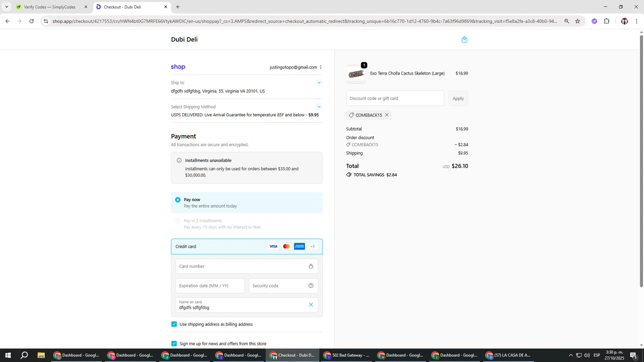Viewport: 644px width, 362px height.
Task: Toggle Use shipping address as billing address
Action: coord(174,324)
